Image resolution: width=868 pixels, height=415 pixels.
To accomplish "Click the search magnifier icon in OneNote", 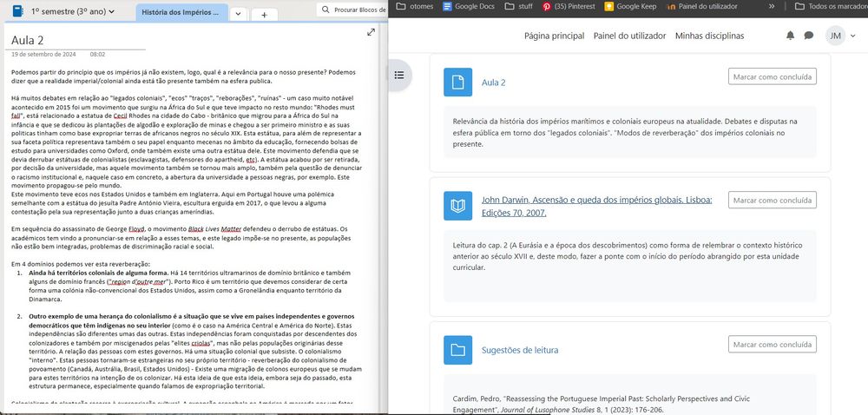I will click(325, 10).
